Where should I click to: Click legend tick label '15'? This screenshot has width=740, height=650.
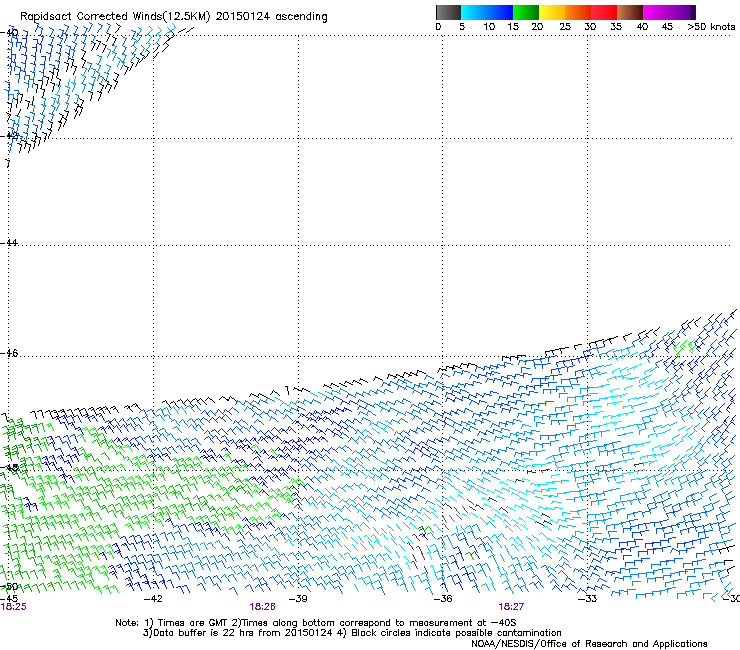[x=513, y=26]
